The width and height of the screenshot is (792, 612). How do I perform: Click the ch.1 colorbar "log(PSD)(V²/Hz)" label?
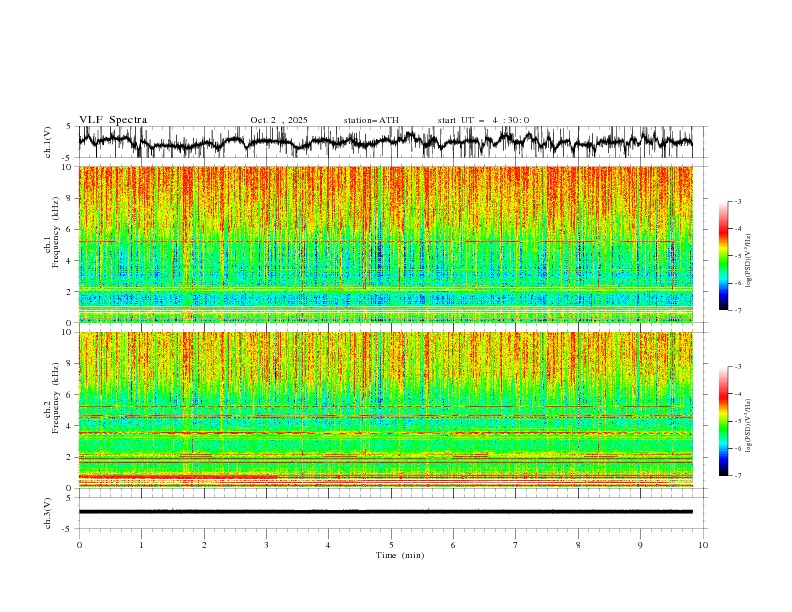pyautogui.click(x=749, y=261)
